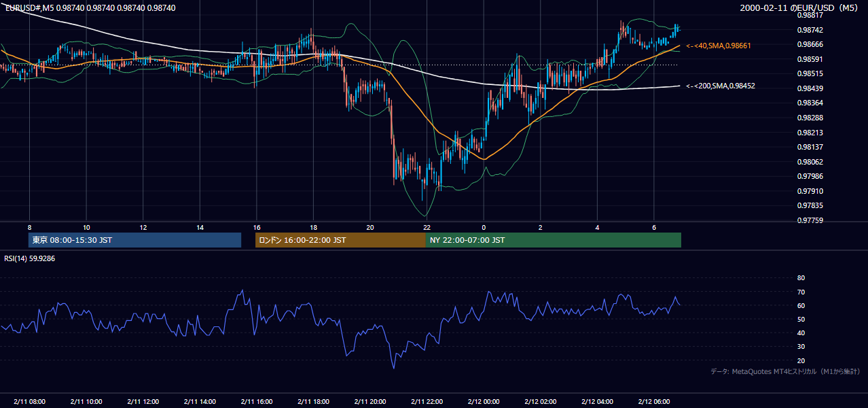Click the bottom time label 2/12 04:00
This screenshot has width=868, height=408.
coord(597,401)
